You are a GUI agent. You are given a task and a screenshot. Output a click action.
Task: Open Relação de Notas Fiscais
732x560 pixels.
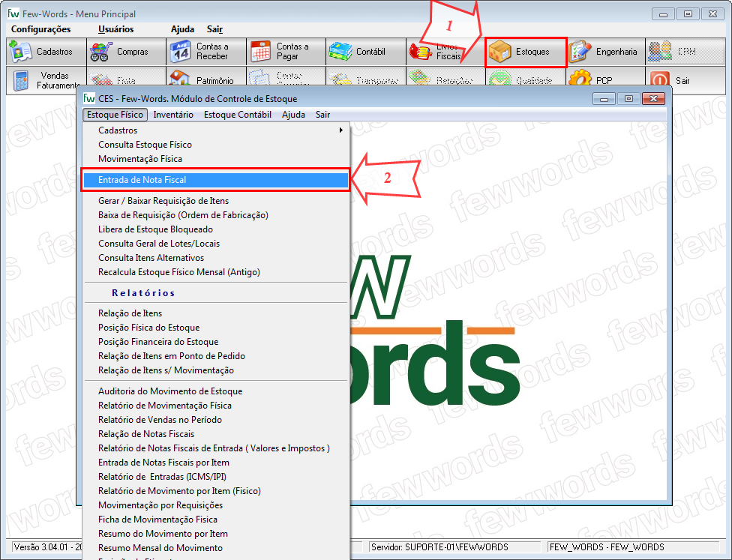pos(146,434)
